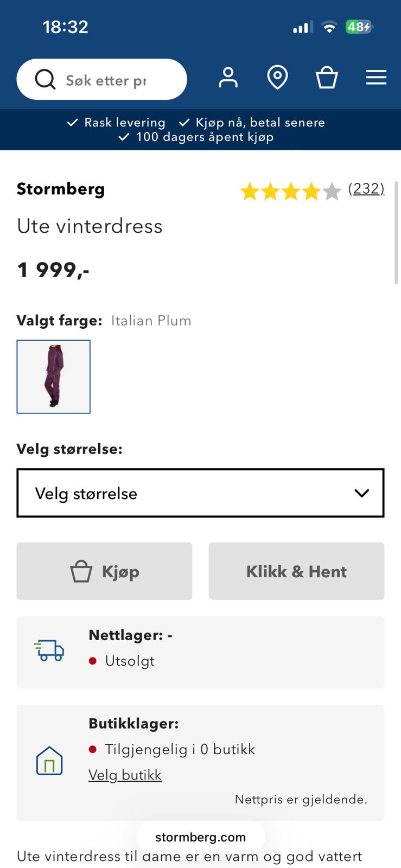Expand the Velg størrelse dropdown
The width and height of the screenshot is (401, 868).
[200, 493]
